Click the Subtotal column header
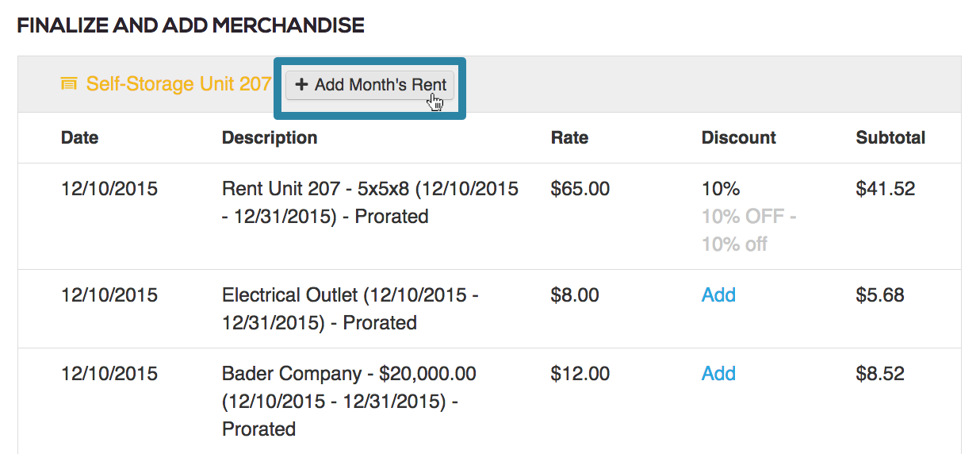Screen dimensions: 980x454 (890, 138)
